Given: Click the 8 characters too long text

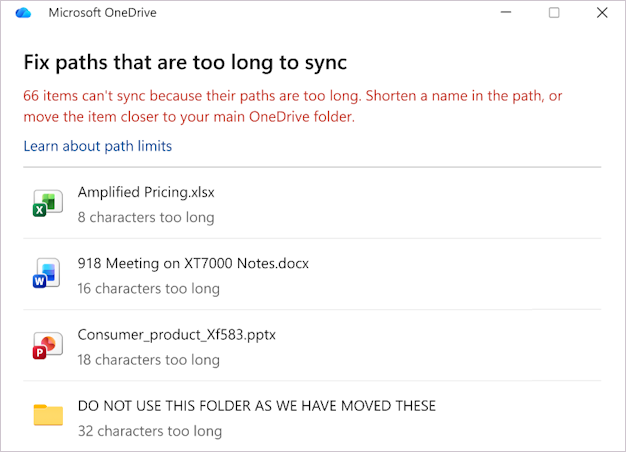Looking at the screenshot, I should (146, 218).
